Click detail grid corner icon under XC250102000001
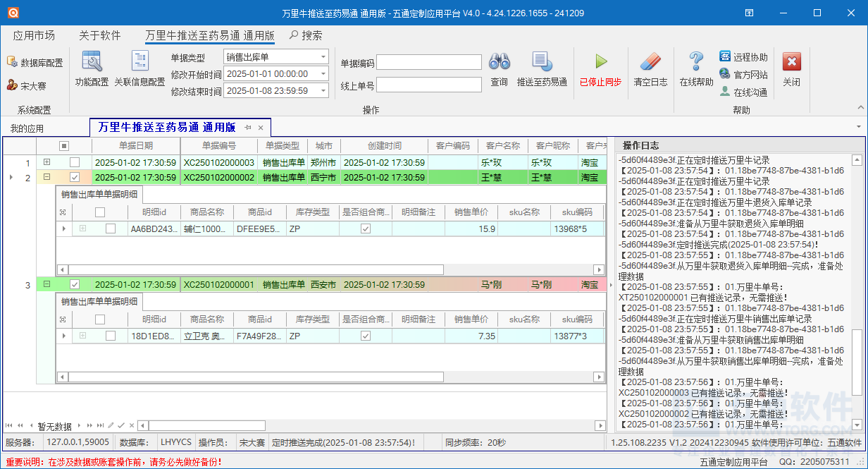The image size is (868, 469). click(63, 319)
